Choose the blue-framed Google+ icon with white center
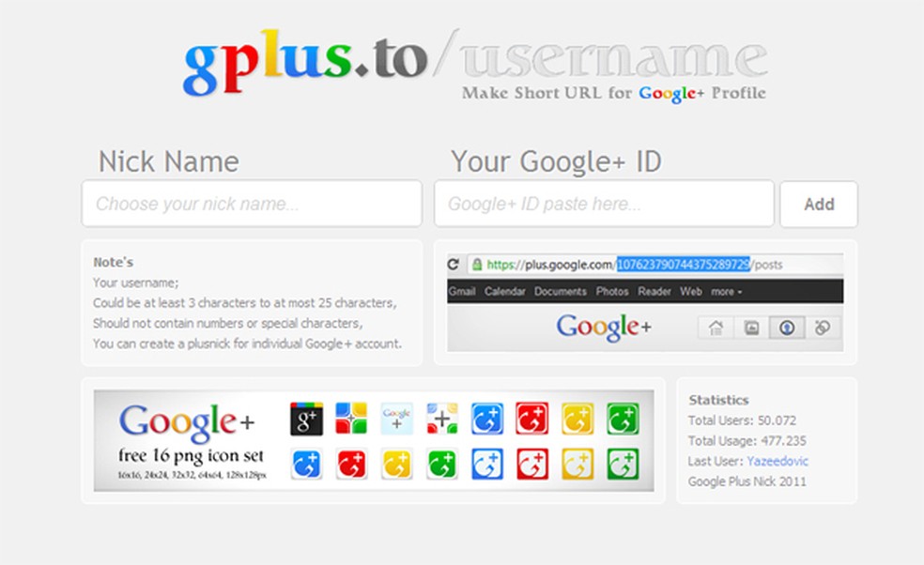This screenshot has height=565, width=924. coord(487,465)
